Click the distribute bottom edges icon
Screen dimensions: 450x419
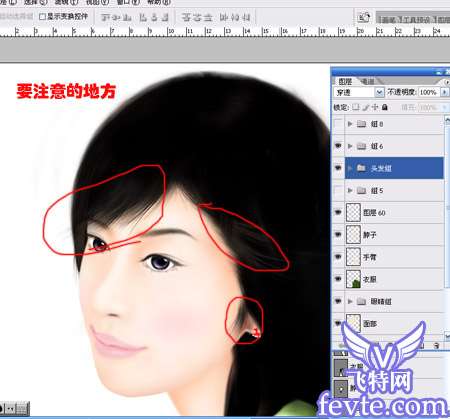pyautogui.click(x=208, y=17)
